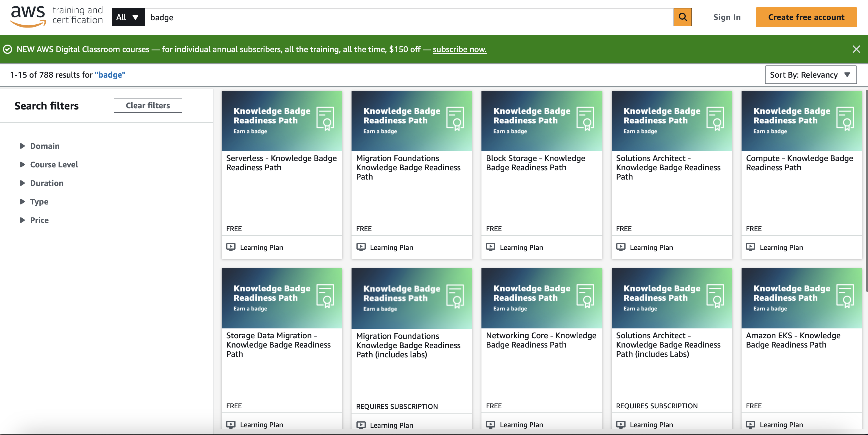Open Storage Data Migration Readiness Path title

pyautogui.click(x=278, y=345)
